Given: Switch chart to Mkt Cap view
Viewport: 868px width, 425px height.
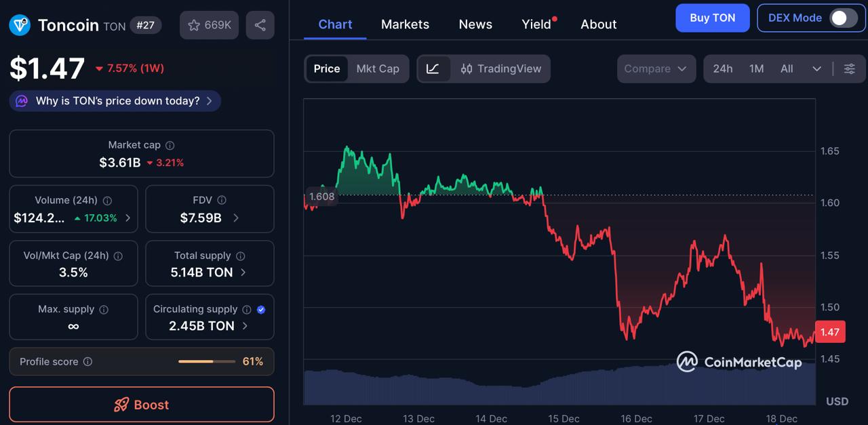Looking at the screenshot, I should tap(378, 68).
